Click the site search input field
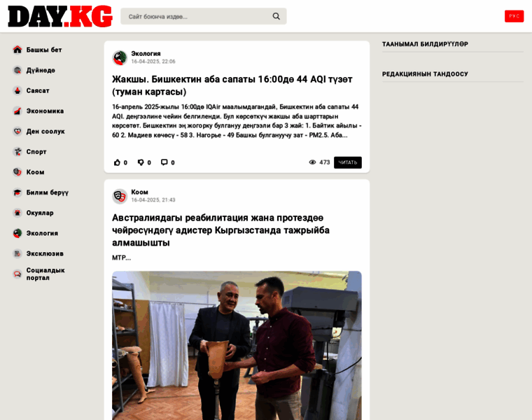The width and height of the screenshot is (532, 420). [197, 16]
